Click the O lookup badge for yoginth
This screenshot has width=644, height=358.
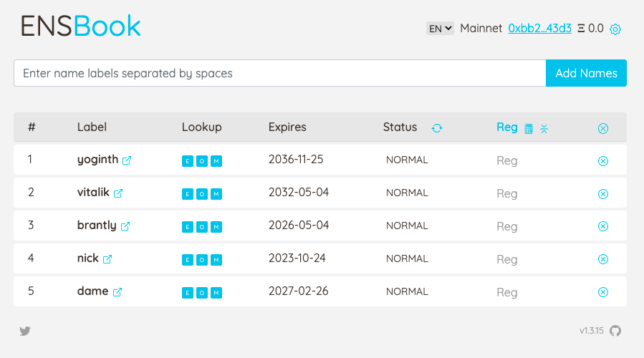click(x=202, y=161)
